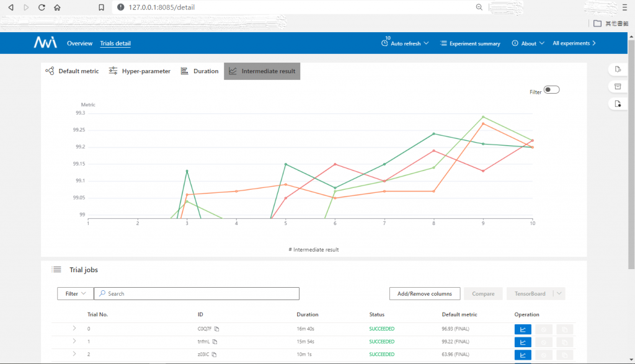The width and height of the screenshot is (635, 364).
Task: Go forward in browser history
Action: pos(26,7)
